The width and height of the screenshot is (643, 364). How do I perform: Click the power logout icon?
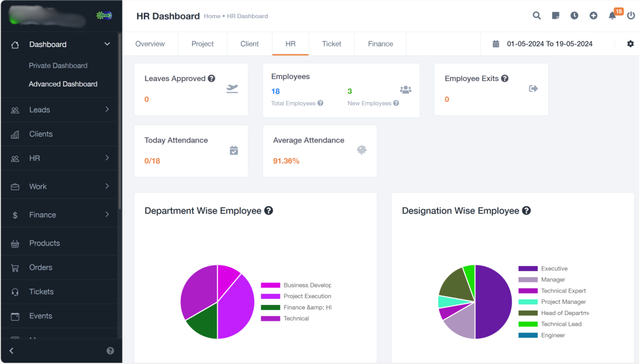pos(631,16)
